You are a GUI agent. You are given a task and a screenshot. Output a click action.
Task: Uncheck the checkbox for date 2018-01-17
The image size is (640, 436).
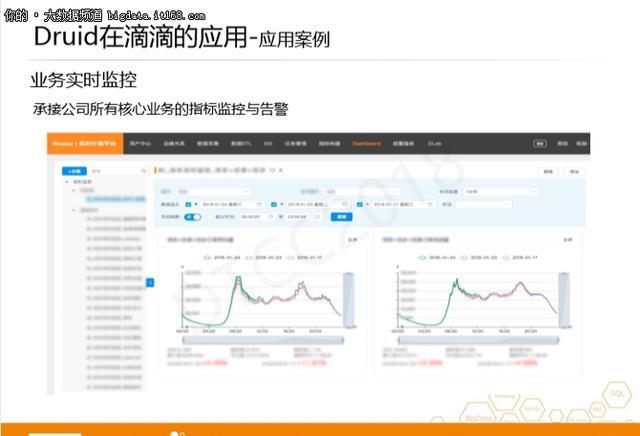pyautogui.click(x=360, y=204)
